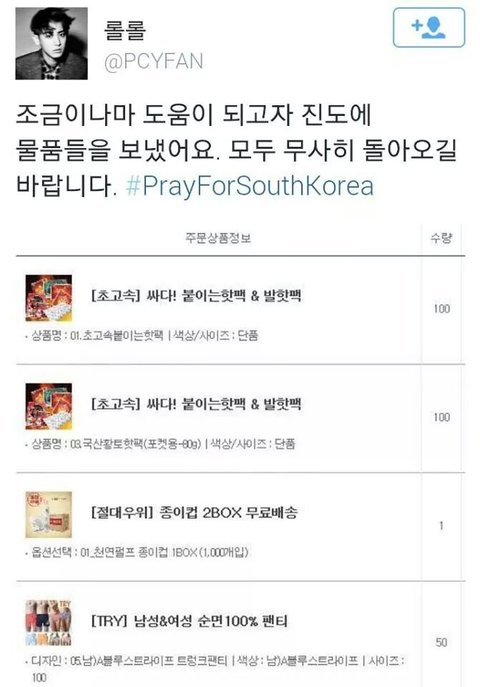The width and height of the screenshot is (480, 687).
Task: Open the paper cup box thumbnail
Action: 49,514
